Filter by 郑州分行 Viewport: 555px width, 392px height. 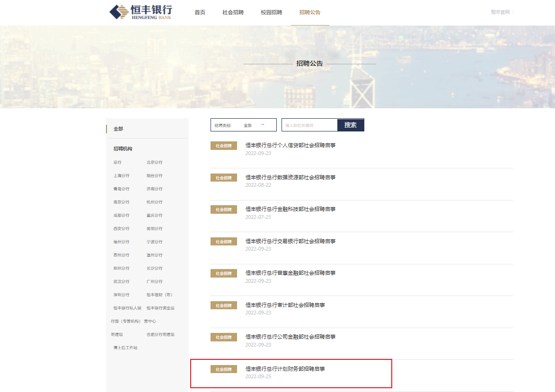pos(121,268)
